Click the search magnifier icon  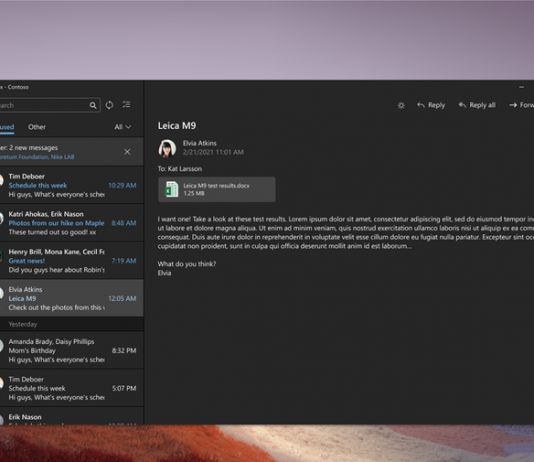point(93,106)
